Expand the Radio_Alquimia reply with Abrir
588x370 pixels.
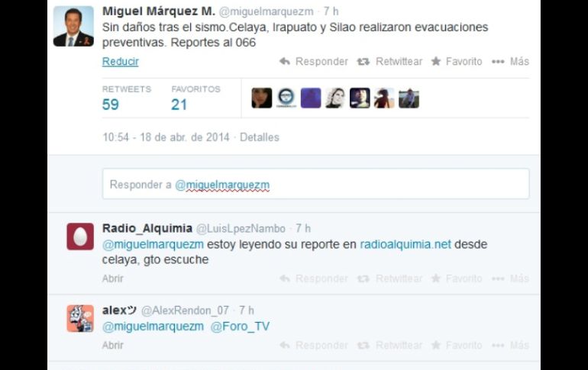tap(112, 278)
